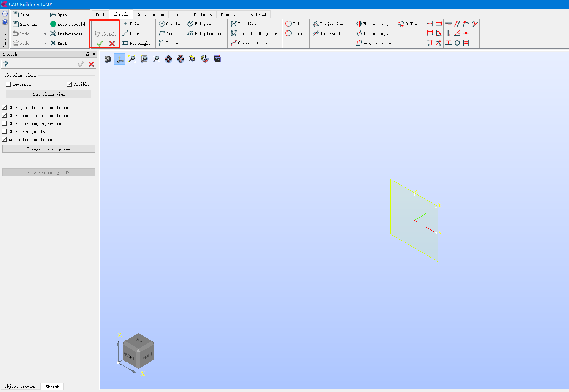Select the B-spline tool
Screen dimensions: 569x392
[244, 24]
